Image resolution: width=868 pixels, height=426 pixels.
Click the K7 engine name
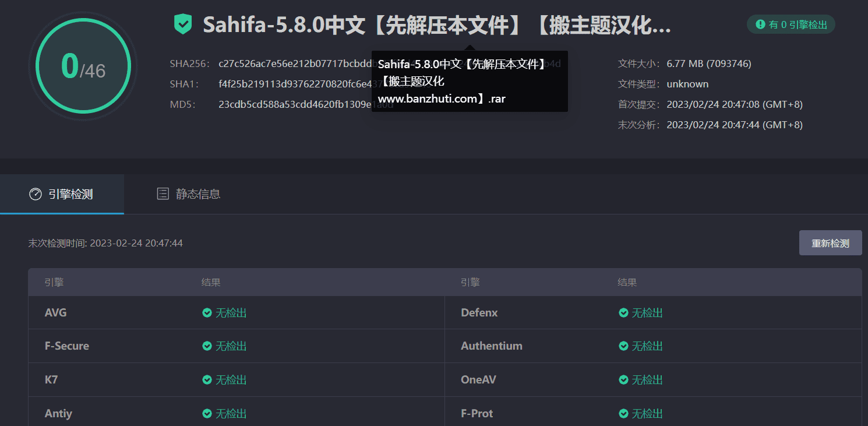tap(51, 380)
